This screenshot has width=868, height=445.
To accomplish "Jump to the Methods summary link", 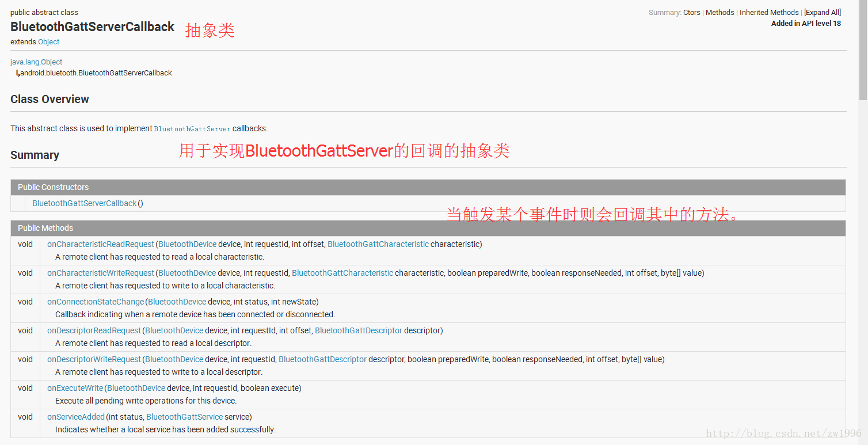I will click(x=720, y=12).
